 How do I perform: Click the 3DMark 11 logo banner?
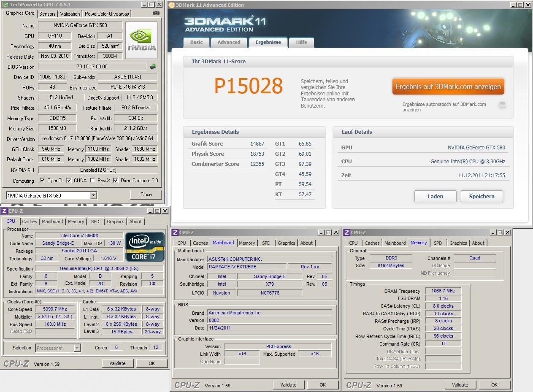(225, 24)
